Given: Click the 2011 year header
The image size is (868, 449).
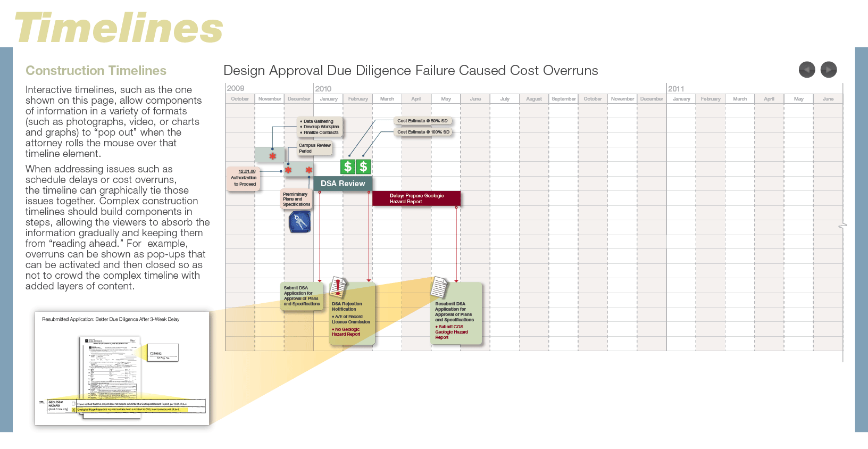Looking at the screenshot, I should point(676,89).
